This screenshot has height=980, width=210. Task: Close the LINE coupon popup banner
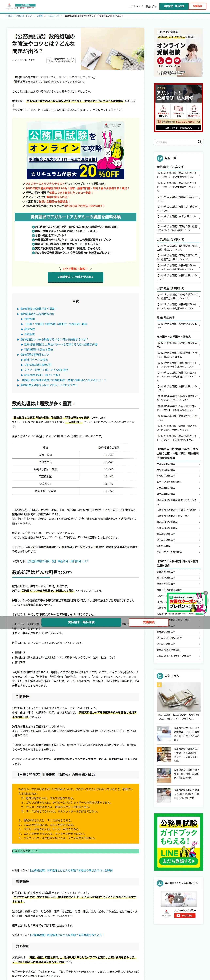coord(205,593)
